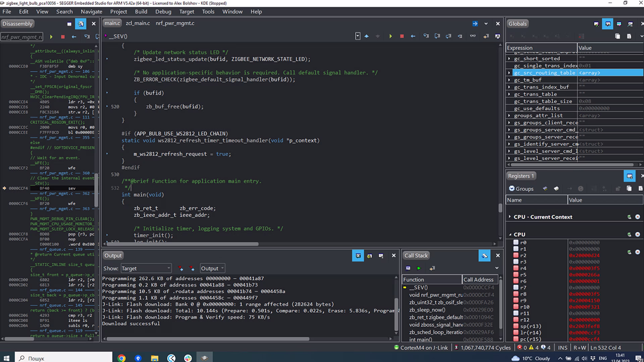Expand the gc_src_routing_table array entry
Screen dimensions: 644x362
(x=509, y=73)
